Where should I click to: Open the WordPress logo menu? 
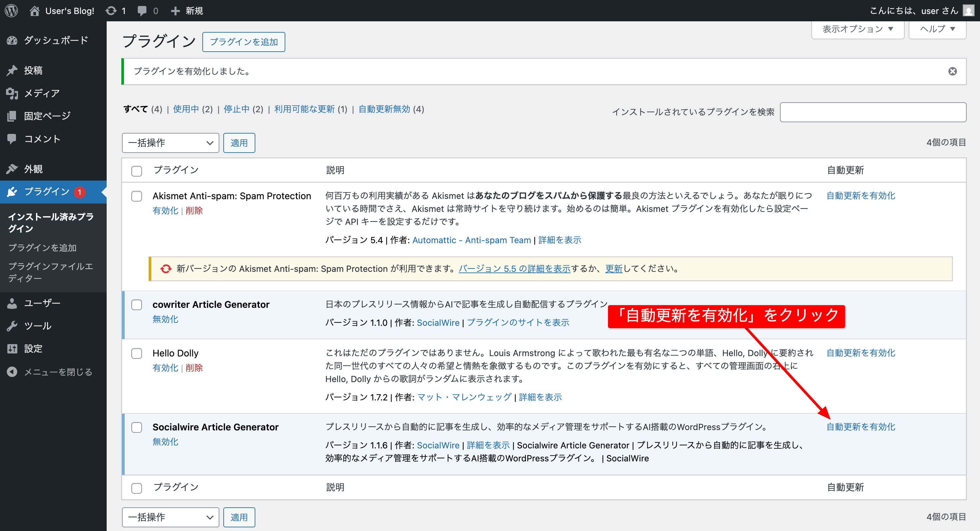point(11,11)
